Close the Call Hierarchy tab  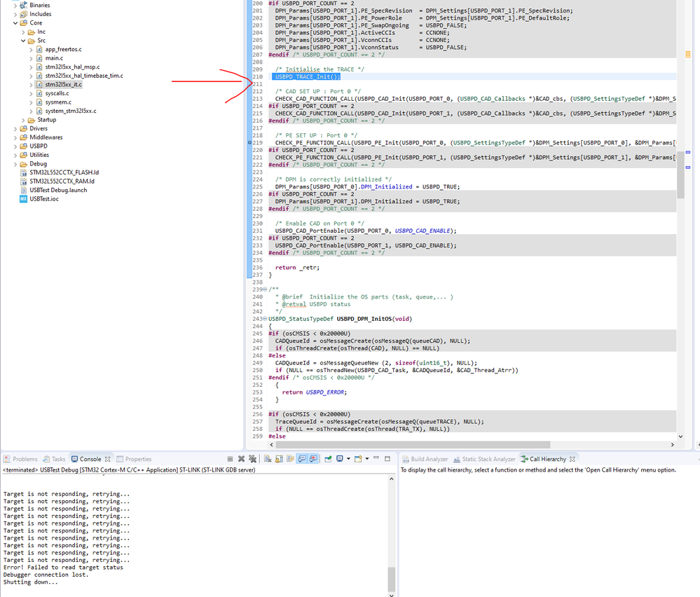pyautogui.click(x=572, y=459)
